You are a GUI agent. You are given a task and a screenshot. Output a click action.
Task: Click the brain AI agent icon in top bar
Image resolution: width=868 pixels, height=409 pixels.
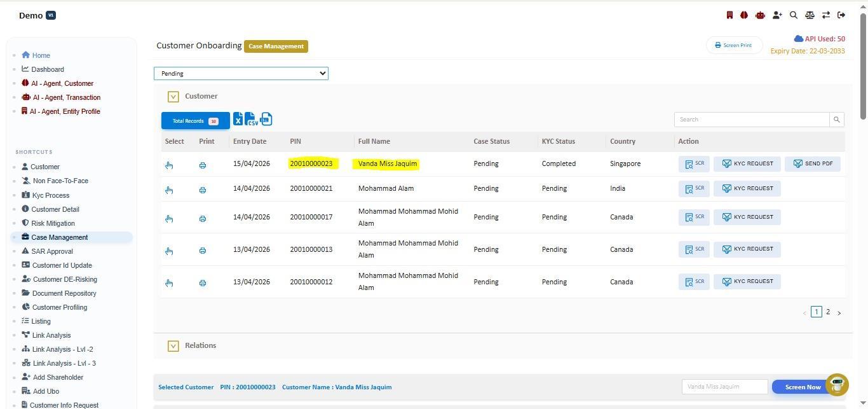coord(743,15)
